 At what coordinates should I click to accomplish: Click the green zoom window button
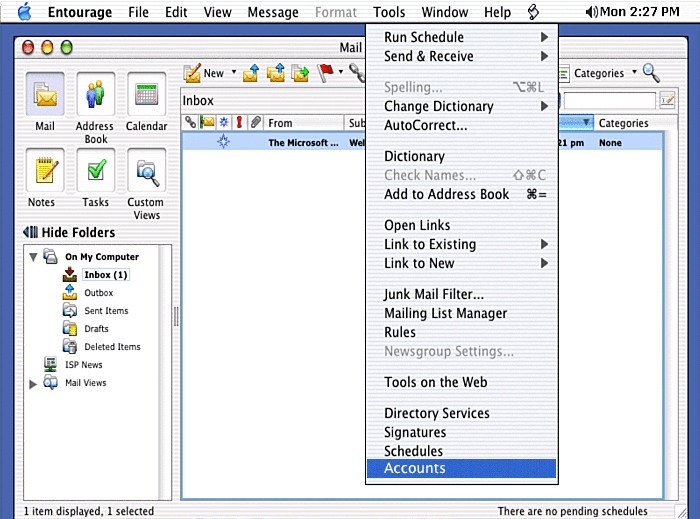pyautogui.click(x=67, y=47)
